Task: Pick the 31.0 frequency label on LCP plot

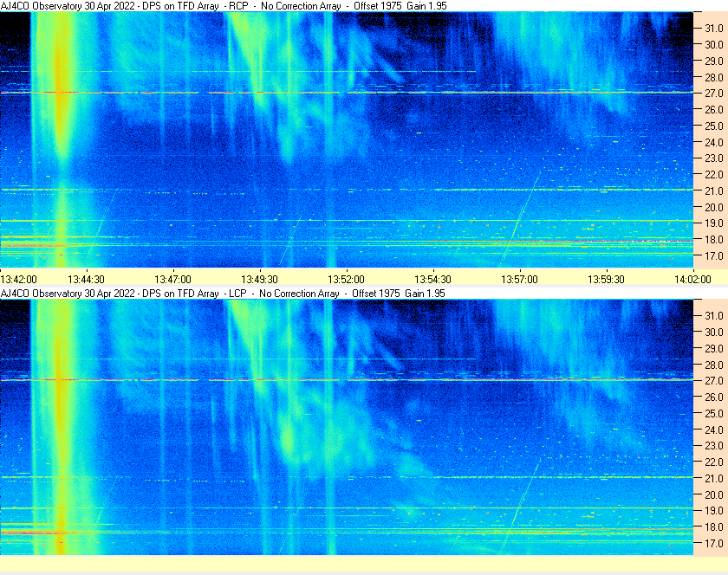Action: coord(714,315)
